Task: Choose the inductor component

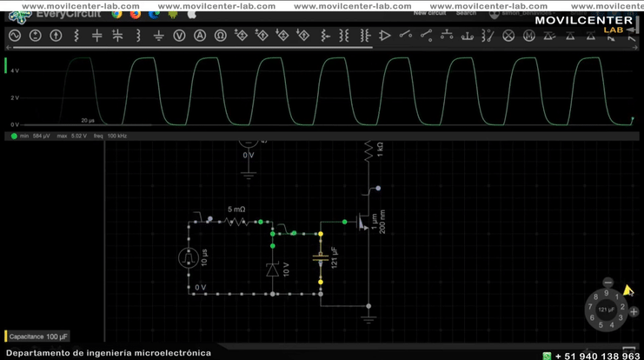Action: point(138,36)
